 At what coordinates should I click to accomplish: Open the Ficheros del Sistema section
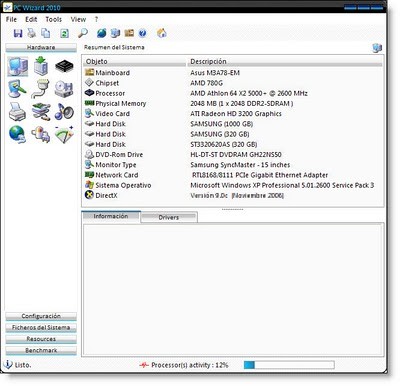pyautogui.click(x=41, y=328)
